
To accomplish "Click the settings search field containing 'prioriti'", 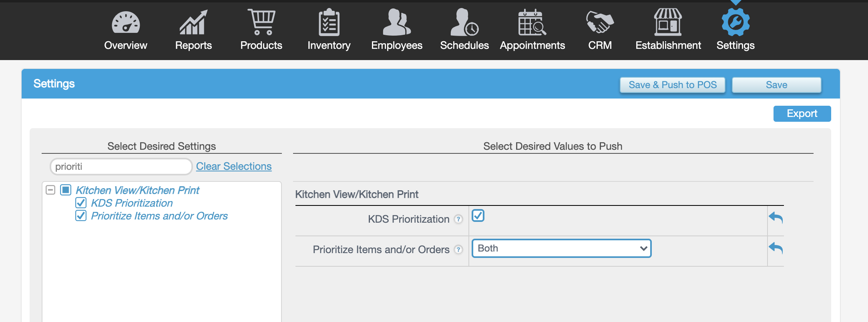I will coord(121,167).
